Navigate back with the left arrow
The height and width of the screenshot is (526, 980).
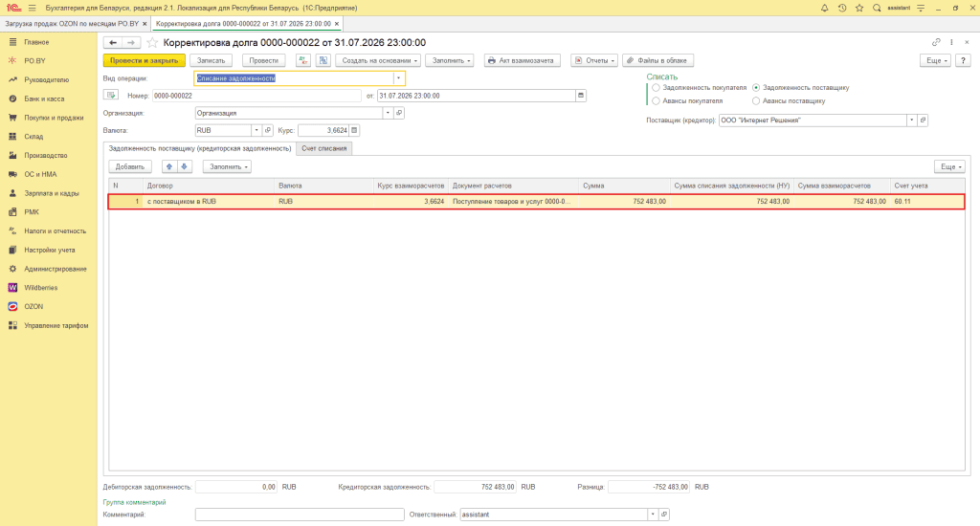point(113,42)
